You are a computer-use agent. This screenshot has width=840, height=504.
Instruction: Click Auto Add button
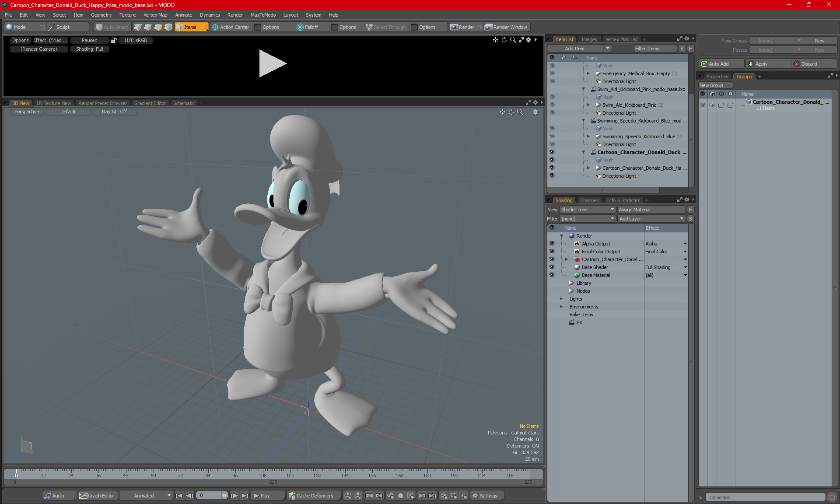721,64
